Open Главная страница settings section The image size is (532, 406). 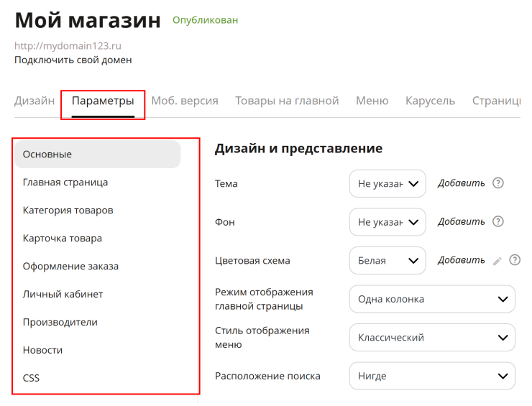click(65, 182)
